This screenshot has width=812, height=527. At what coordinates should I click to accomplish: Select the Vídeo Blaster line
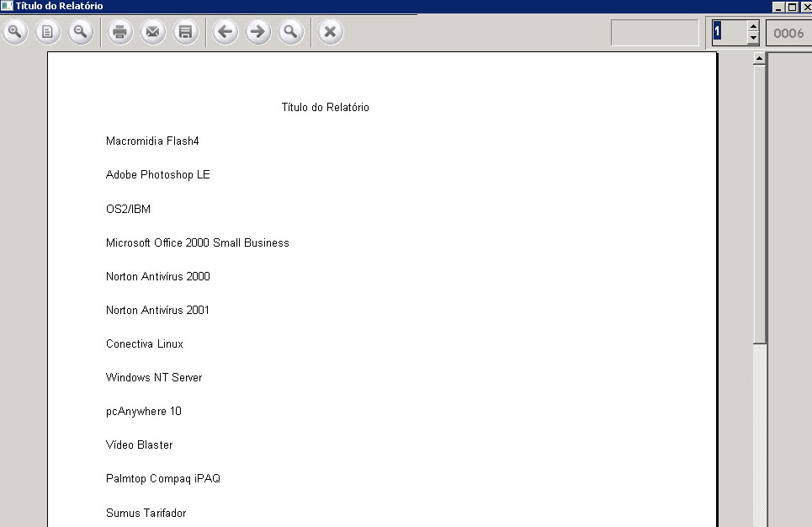click(x=140, y=444)
